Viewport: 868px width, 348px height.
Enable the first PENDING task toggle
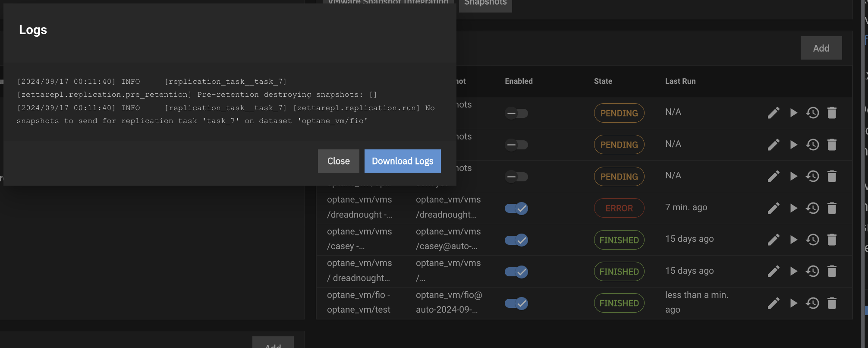click(516, 113)
